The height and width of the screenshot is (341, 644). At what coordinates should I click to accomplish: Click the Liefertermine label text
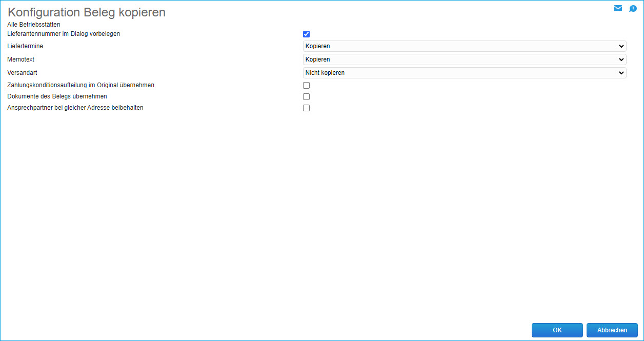[x=25, y=46]
